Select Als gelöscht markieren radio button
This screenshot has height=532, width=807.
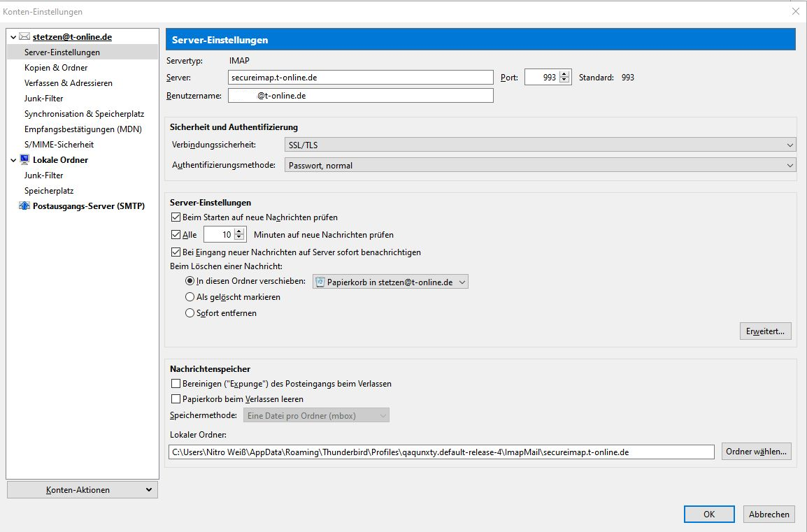point(190,297)
